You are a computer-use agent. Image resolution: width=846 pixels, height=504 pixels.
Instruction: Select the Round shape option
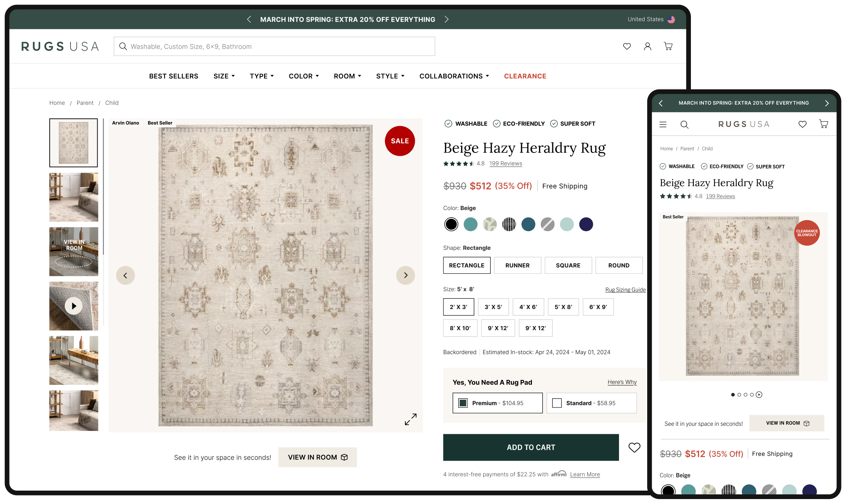pos(619,265)
